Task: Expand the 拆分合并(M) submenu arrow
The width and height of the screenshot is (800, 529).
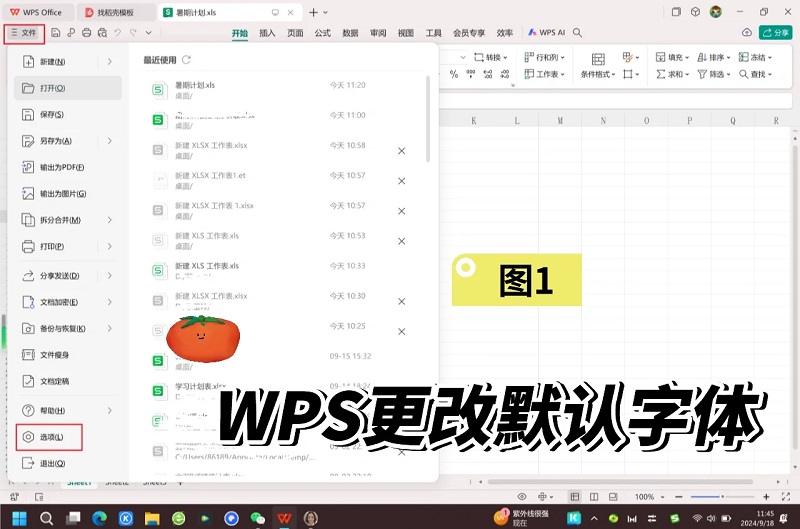Action: (110, 220)
